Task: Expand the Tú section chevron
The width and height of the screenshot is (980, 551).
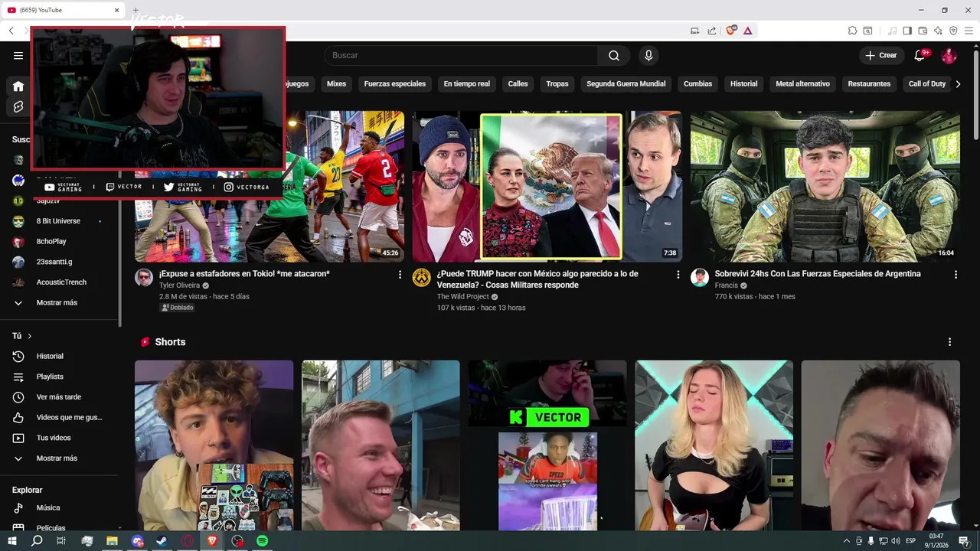Action: coord(30,336)
